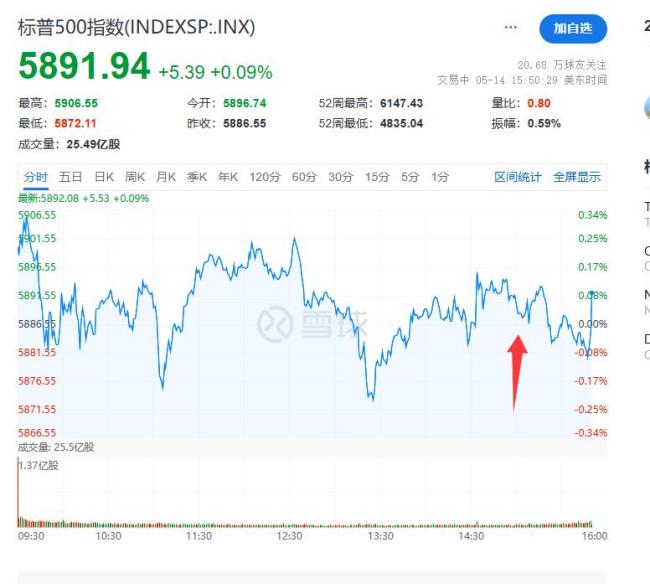Viewport: 650px width, 584px height.
Task: Switch chart to 全屏显示 fullscreen
Action: click(577, 177)
